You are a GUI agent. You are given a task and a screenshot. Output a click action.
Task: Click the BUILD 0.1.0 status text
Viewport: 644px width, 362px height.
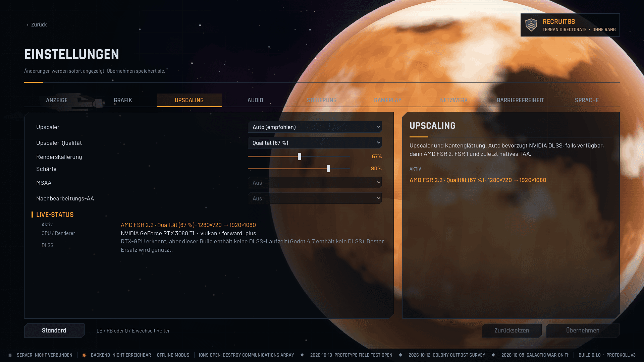pyautogui.click(x=589, y=355)
